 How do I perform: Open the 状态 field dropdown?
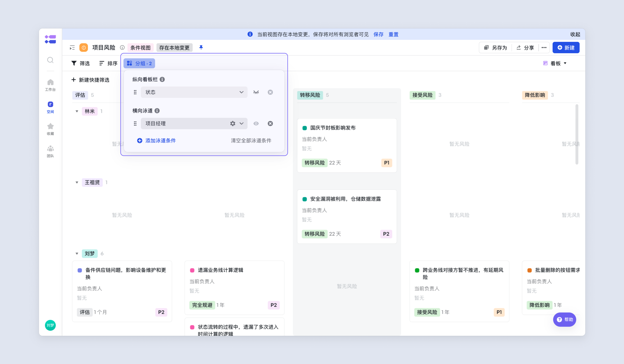pyautogui.click(x=194, y=92)
